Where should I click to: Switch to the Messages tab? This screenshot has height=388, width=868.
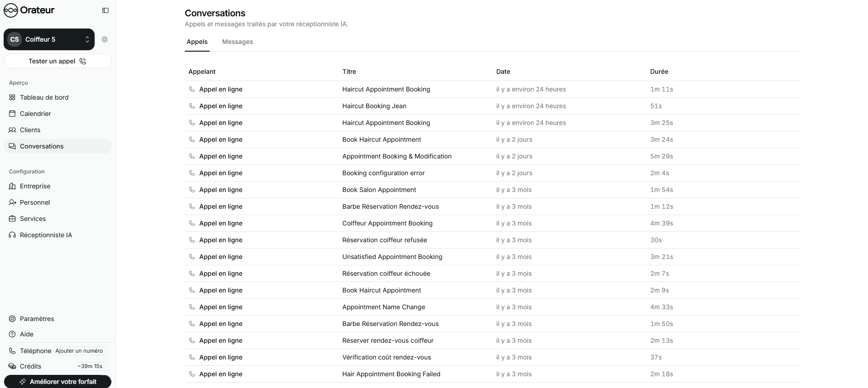tap(237, 42)
